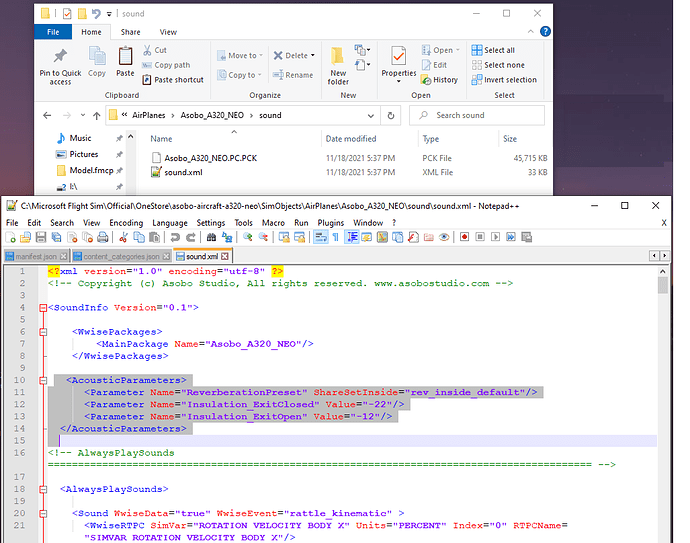Open the Encoding menu in Notepad++
690x543 pixels.
(x=126, y=223)
